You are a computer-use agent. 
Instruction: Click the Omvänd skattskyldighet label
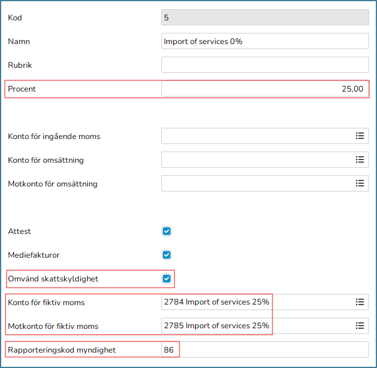[53, 279]
